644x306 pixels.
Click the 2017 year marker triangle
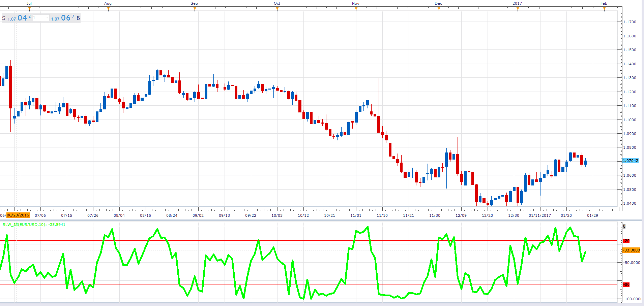point(518,9)
